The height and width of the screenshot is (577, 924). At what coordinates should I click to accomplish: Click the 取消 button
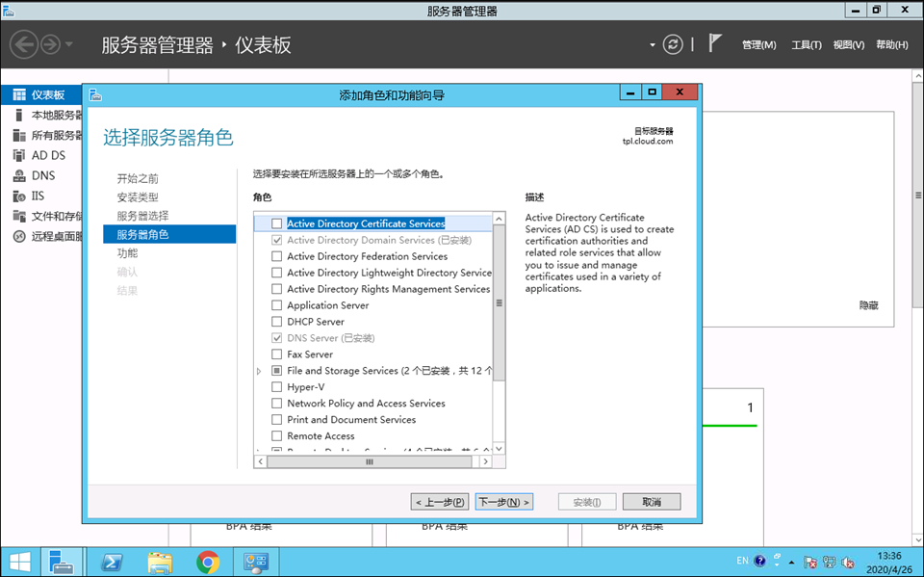652,502
